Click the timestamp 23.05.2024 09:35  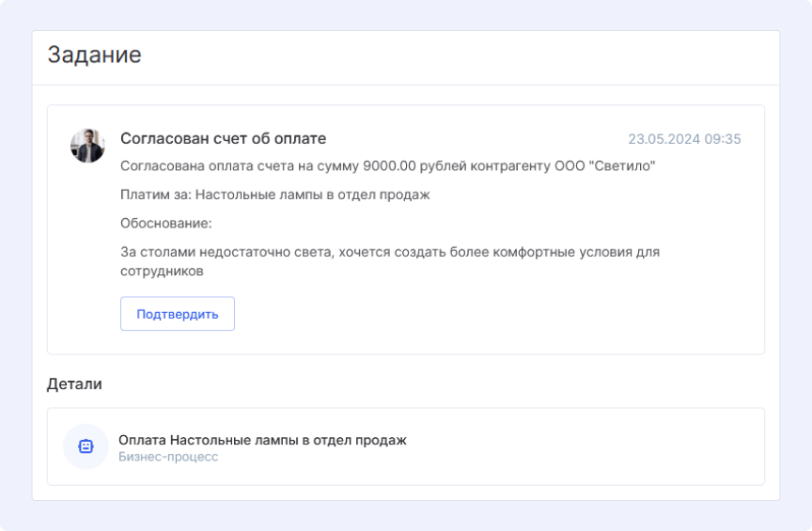click(x=684, y=139)
